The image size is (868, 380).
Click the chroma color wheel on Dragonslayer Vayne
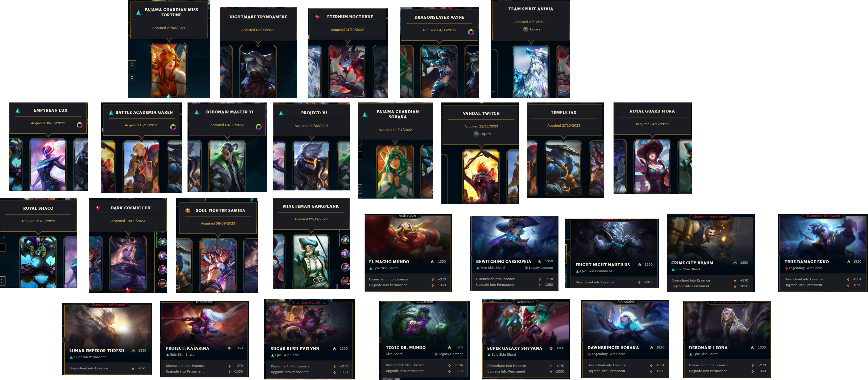tap(471, 32)
